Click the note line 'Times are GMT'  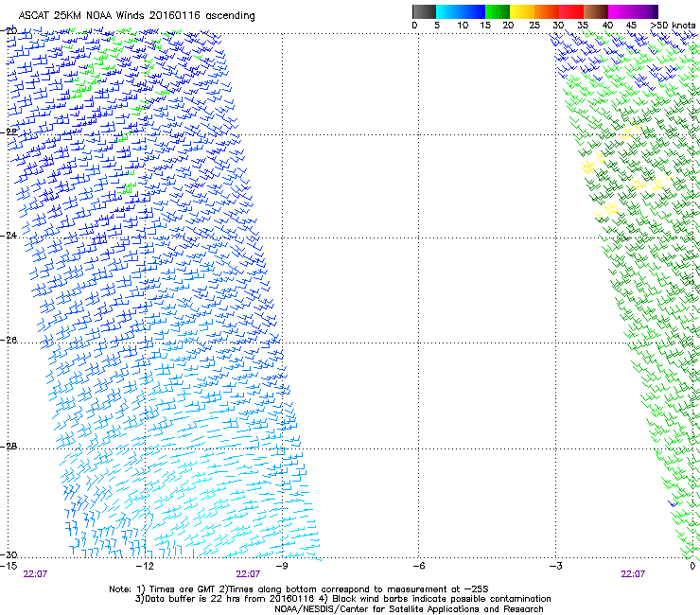184,589
